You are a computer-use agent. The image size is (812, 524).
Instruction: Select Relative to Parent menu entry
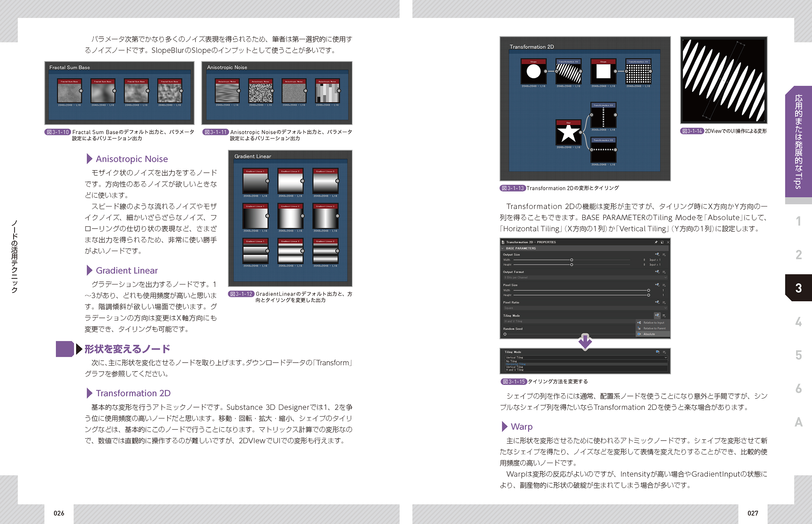click(x=654, y=328)
